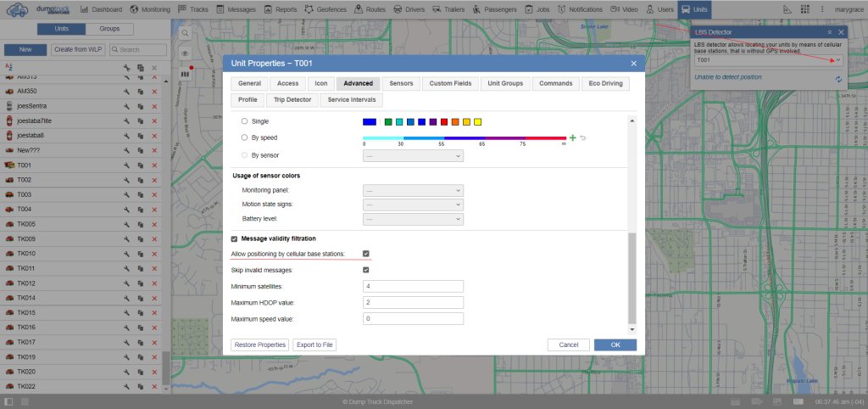Click the copy icon next to T003

click(140, 194)
